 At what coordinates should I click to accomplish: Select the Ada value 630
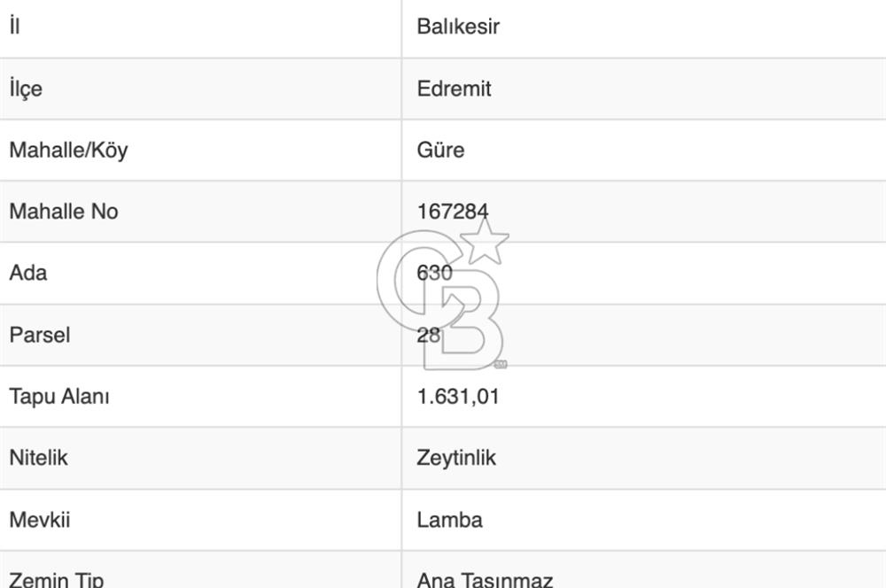coord(434,273)
